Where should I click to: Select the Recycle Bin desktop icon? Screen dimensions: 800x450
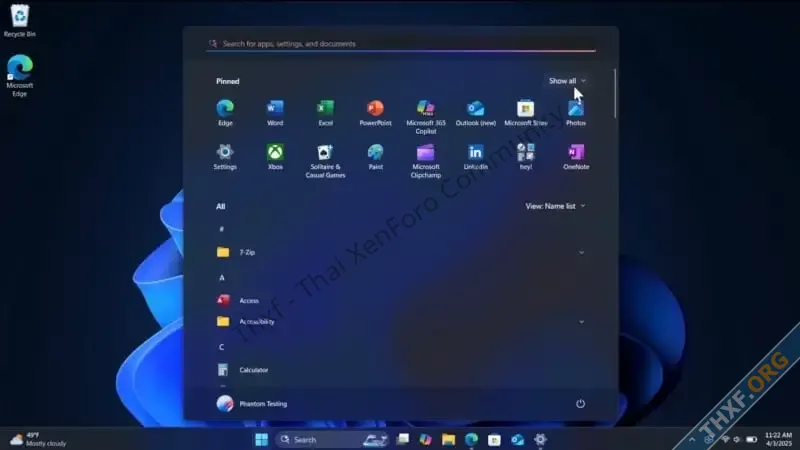19,20
